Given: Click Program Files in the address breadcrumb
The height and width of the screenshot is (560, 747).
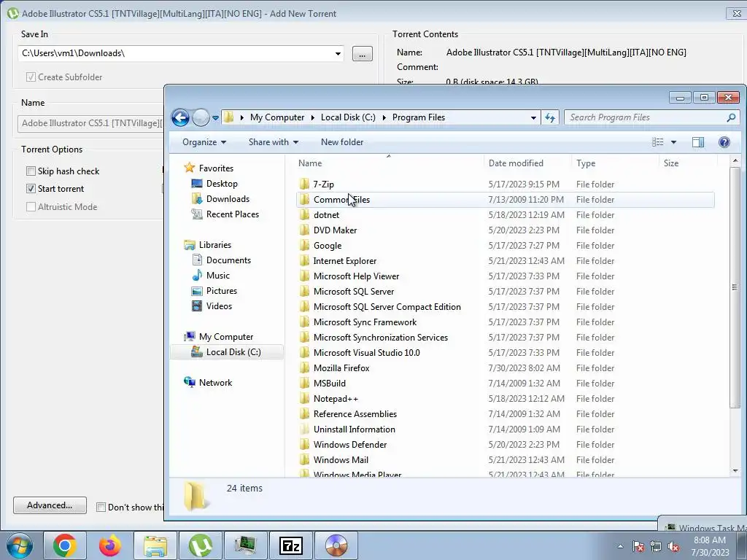Looking at the screenshot, I should point(418,117).
